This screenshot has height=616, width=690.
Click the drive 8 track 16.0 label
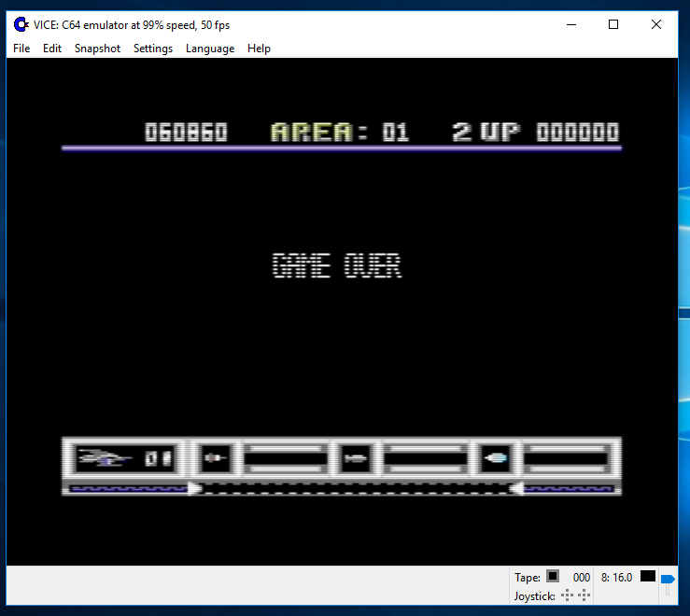click(x=616, y=578)
